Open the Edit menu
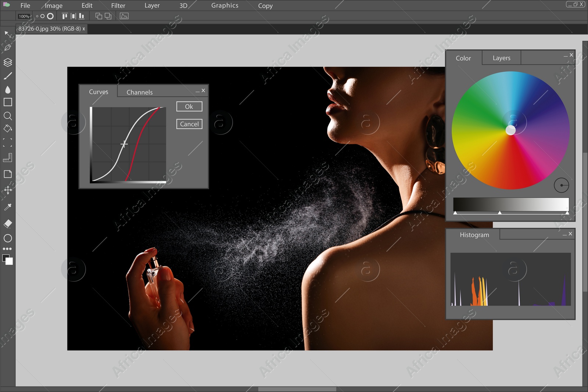588x392 pixels. click(x=87, y=6)
